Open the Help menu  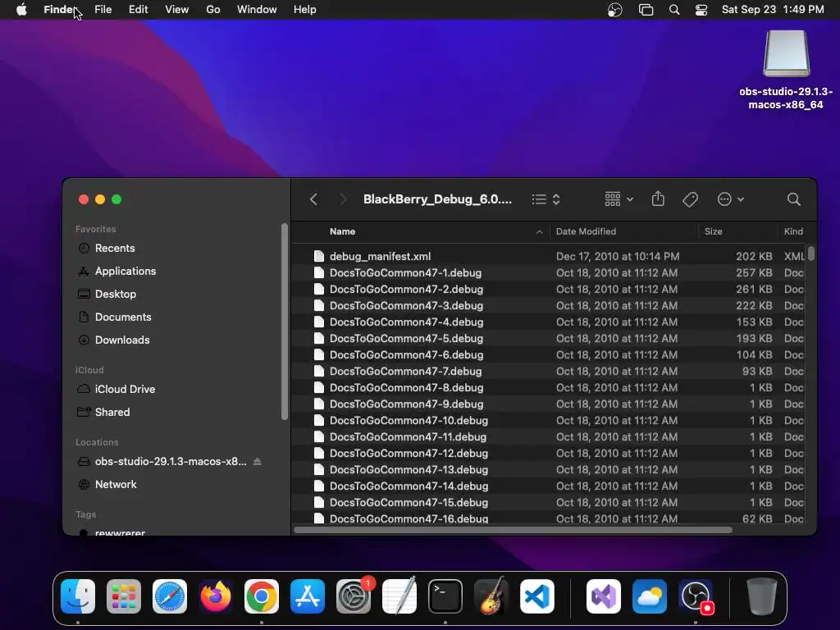[x=305, y=10]
